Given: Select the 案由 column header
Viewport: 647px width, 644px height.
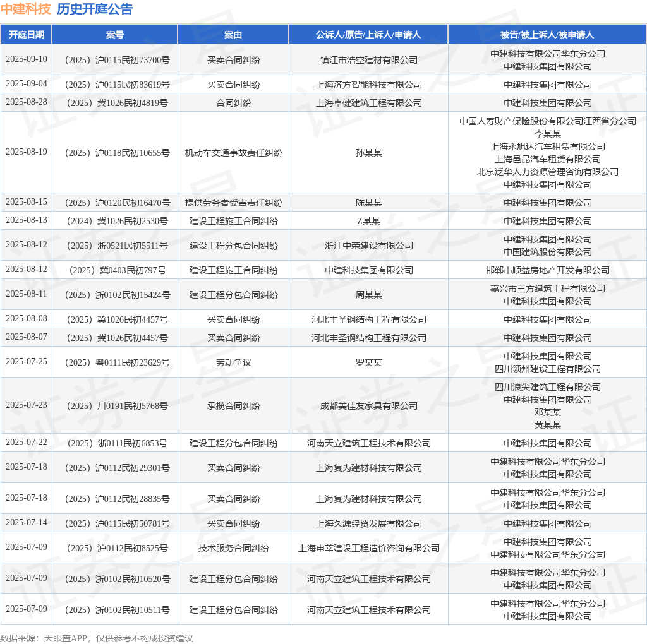Looking at the screenshot, I should pyautogui.click(x=233, y=35).
